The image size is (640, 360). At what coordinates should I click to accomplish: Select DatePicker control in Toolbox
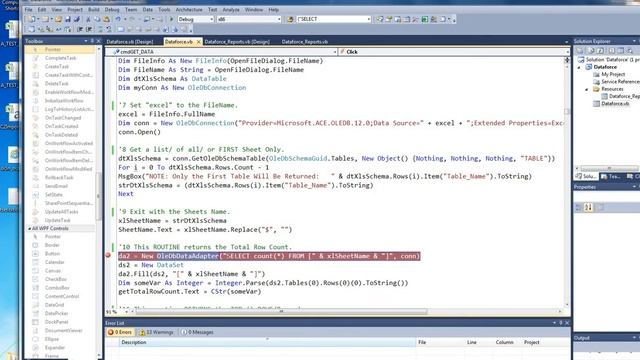[57, 313]
